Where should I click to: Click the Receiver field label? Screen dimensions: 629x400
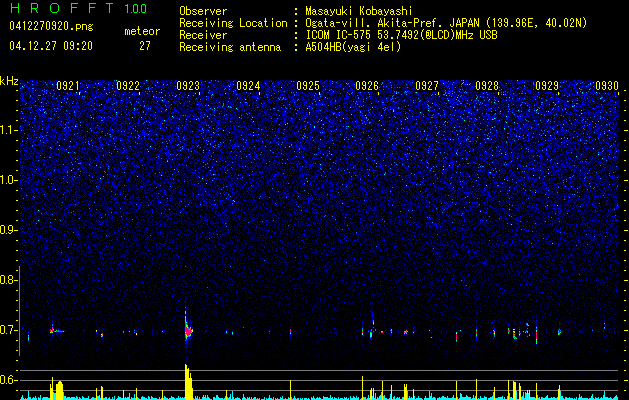point(203,35)
